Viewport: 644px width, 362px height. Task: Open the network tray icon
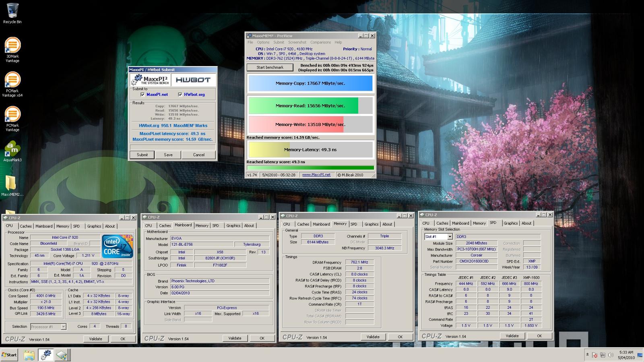point(603,355)
